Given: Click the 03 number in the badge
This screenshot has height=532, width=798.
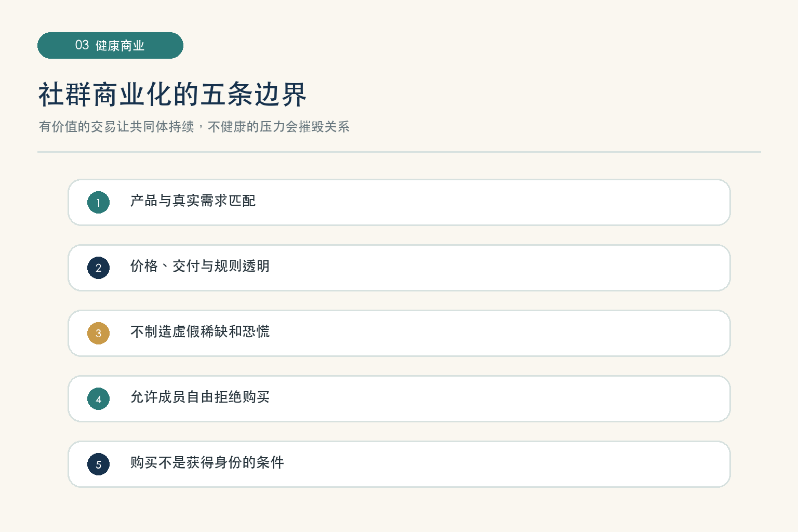Looking at the screenshot, I should pos(82,45).
